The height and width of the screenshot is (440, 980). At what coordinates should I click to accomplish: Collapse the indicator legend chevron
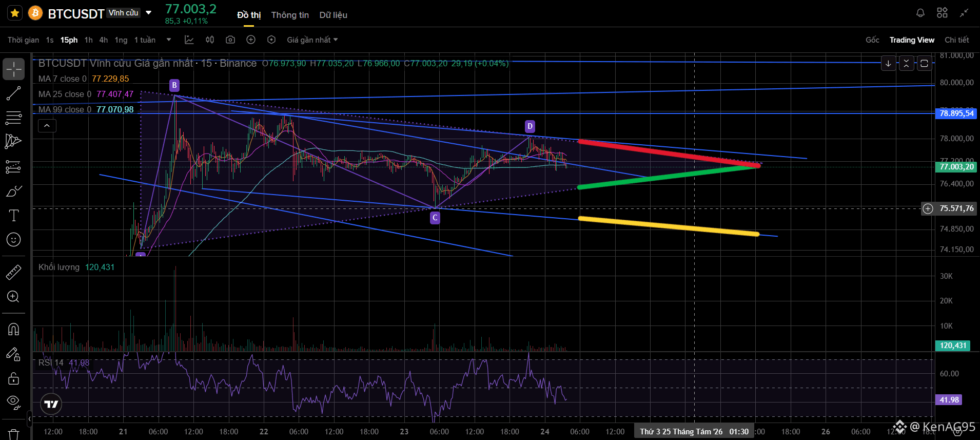click(x=47, y=125)
